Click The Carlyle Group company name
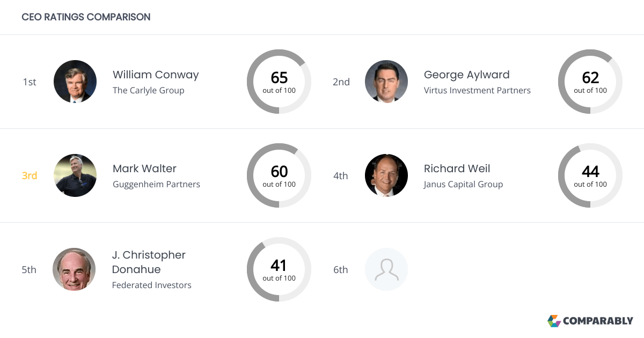Viewport: 644px width, 338px height. 148,90
